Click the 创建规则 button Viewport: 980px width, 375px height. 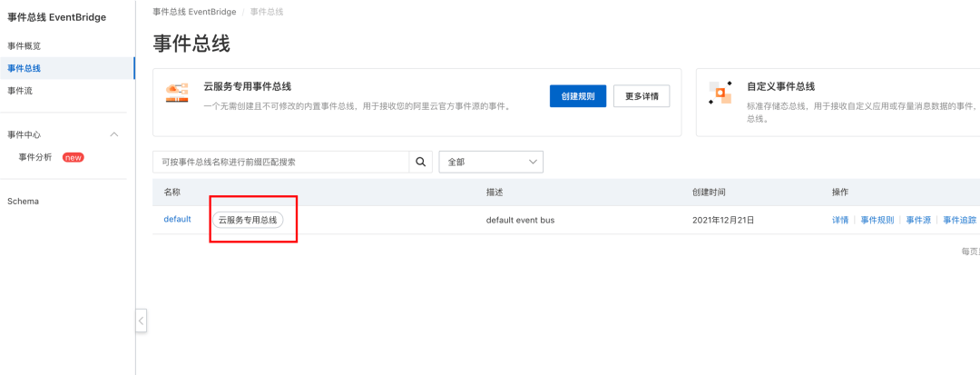point(578,96)
